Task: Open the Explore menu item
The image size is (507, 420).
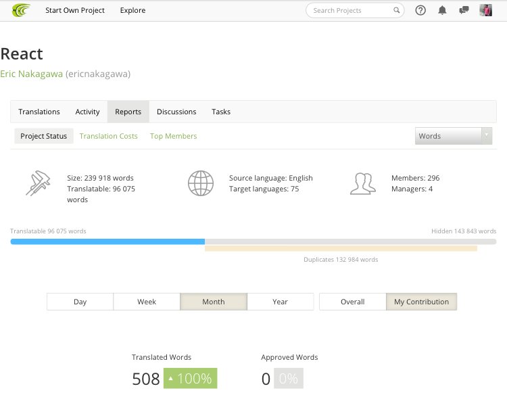Action: (x=132, y=10)
